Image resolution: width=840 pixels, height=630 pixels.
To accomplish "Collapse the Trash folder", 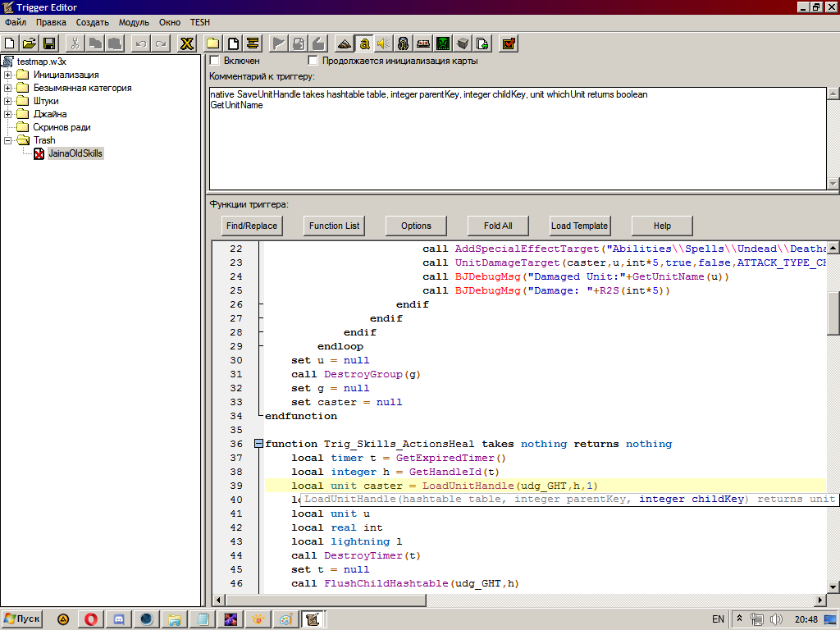I will (x=8, y=140).
